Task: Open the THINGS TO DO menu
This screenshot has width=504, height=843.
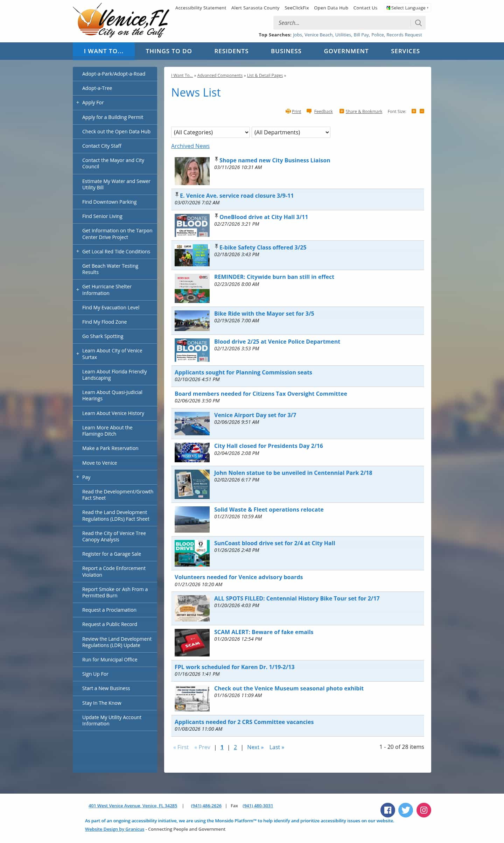Action: coord(169,51)
